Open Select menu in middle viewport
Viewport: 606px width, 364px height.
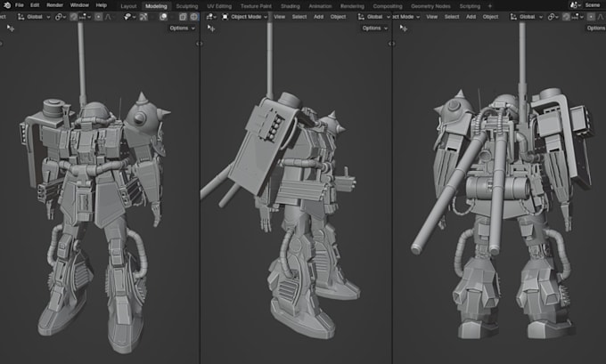[x=299, y=17]
